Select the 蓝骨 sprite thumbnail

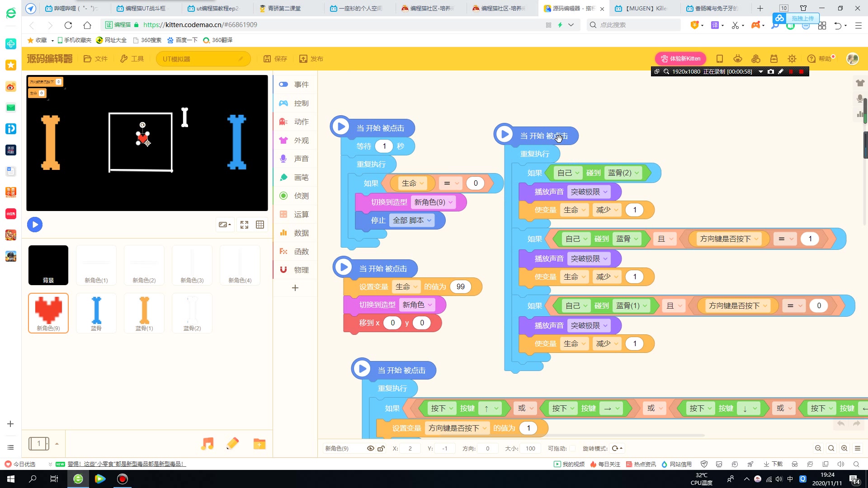[x=96, y=313]
